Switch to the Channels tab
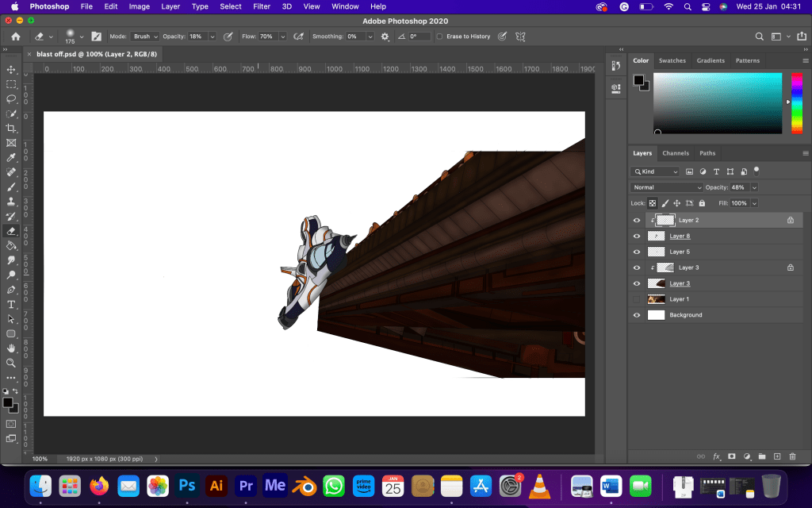The height and width of the screenshot is (508, 812). [x=676, y=153]
